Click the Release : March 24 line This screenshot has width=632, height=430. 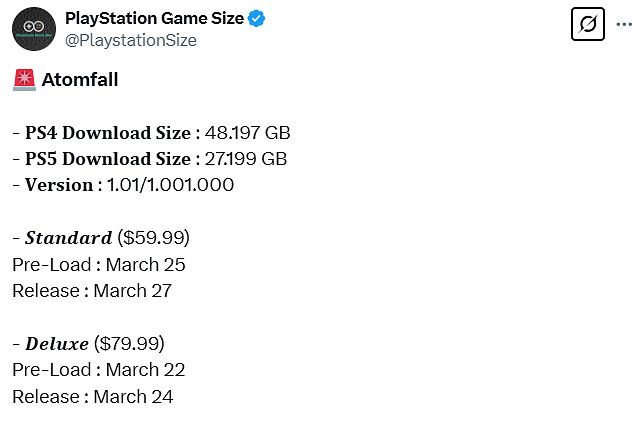(93, 397)
